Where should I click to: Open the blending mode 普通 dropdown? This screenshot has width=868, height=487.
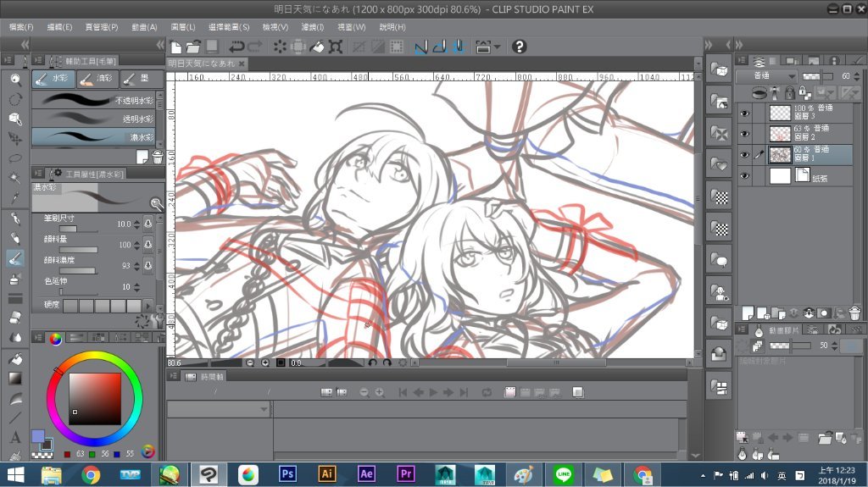pos(767,76)
